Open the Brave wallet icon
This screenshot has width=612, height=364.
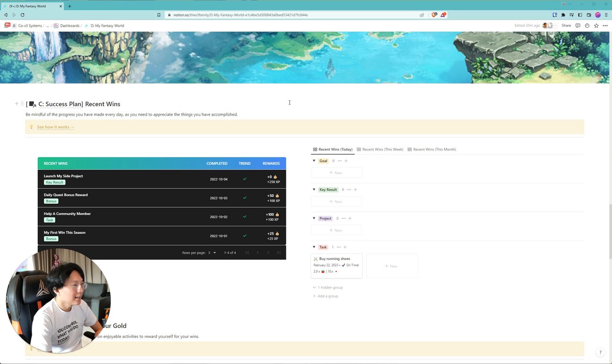(x=589, y=15)
